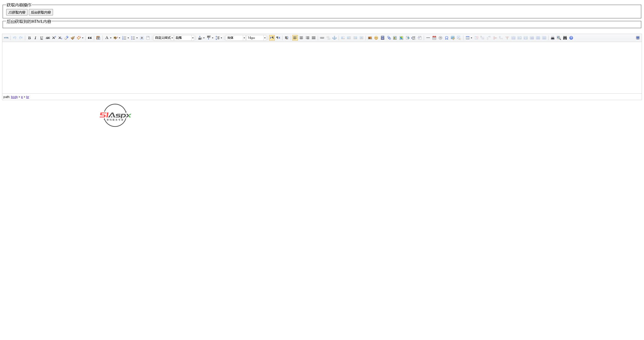The width and height of the screenshot is (644, 340).
Task: Click the print icon
Action: (x=552, y=38)
